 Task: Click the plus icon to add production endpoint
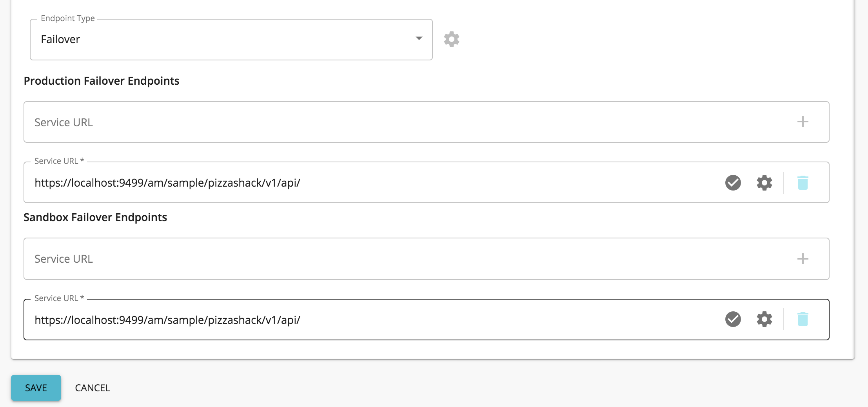[x=803, y=122]
